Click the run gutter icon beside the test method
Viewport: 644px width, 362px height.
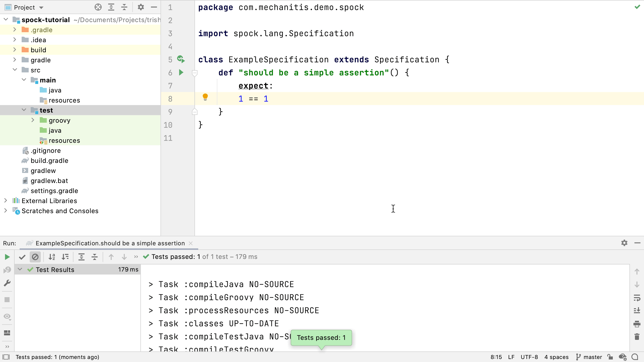point(181,73)
